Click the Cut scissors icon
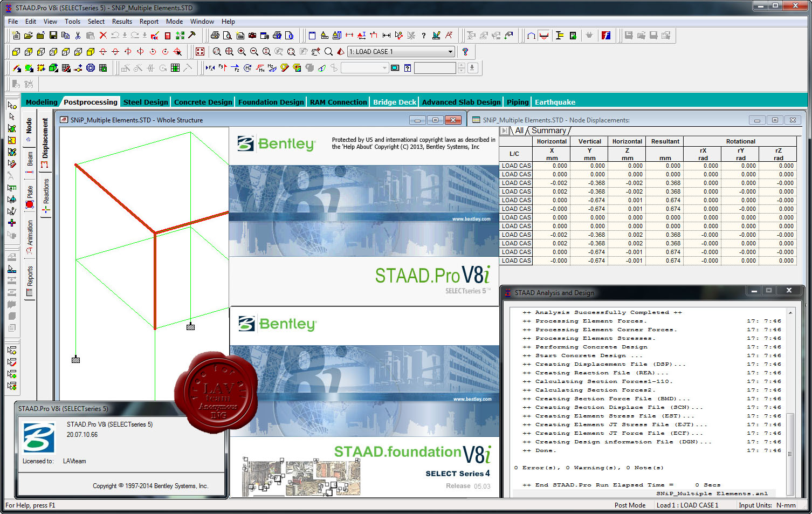The image size is (812, 514). pos(78,36)
